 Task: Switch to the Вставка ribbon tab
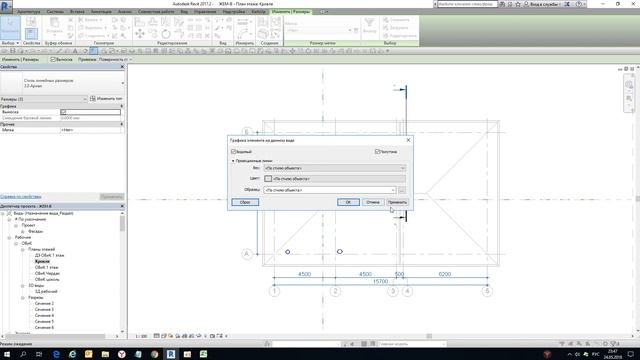[x=78, y=12]
